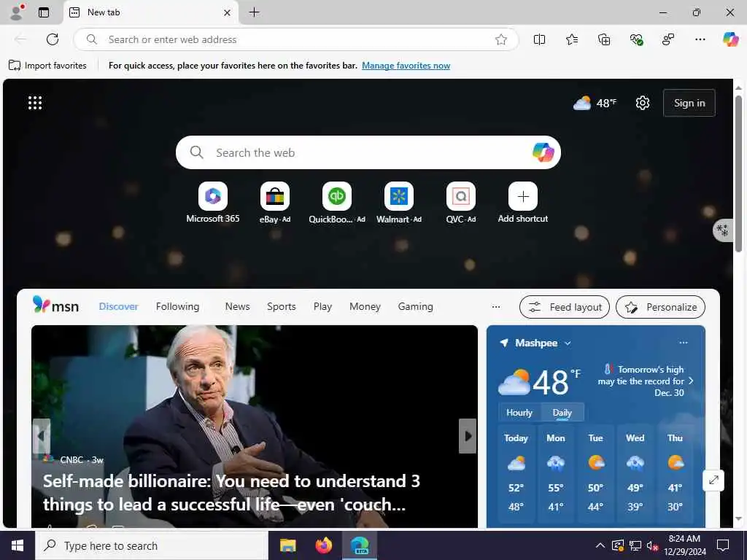Open split screen icon in toolbar

click(x=539, y=39)
